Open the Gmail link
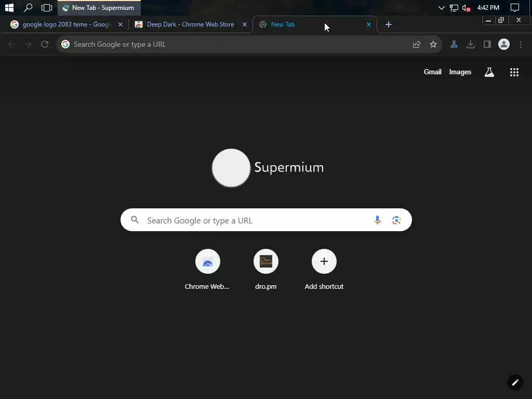 click(433, 72)
